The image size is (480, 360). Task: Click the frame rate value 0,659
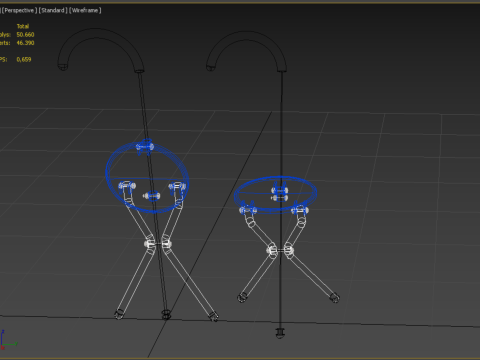[x=24, y=60]
